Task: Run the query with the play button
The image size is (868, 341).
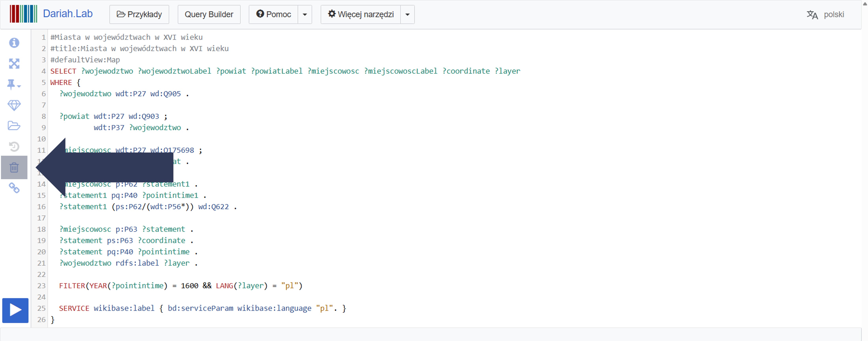Action: coord(15,310)
